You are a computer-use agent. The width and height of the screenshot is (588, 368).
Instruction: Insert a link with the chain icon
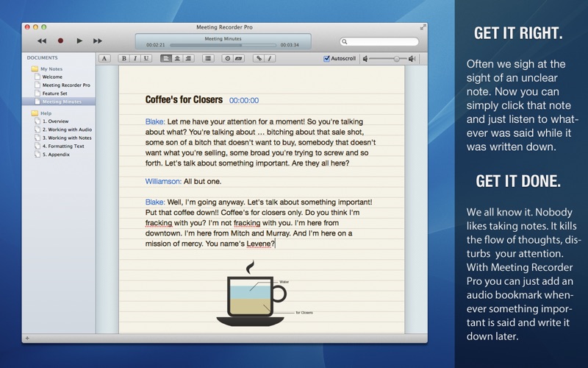click(259, 58)
